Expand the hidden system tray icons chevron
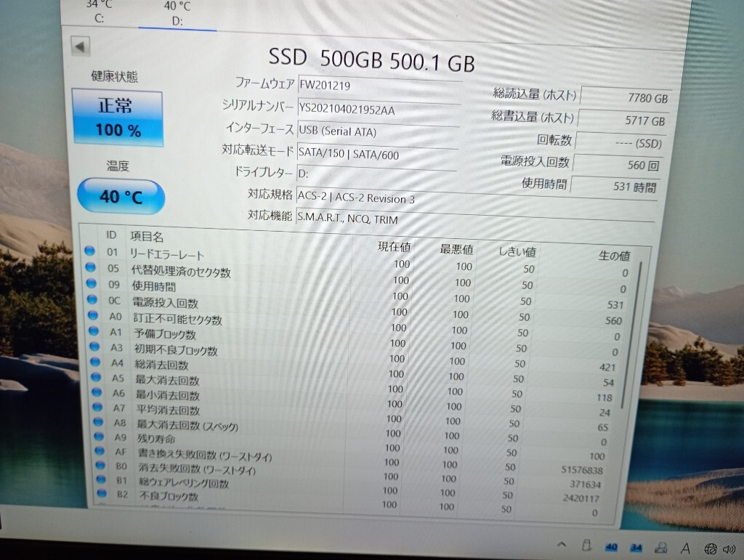The height and width of the screenshot is (560, 744). [x=562, y=544]
